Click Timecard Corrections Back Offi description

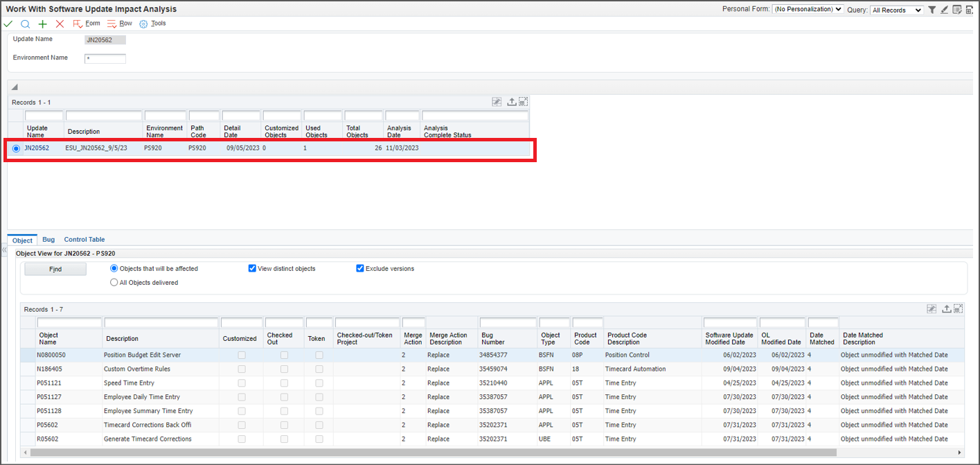(x=148, y=425)
